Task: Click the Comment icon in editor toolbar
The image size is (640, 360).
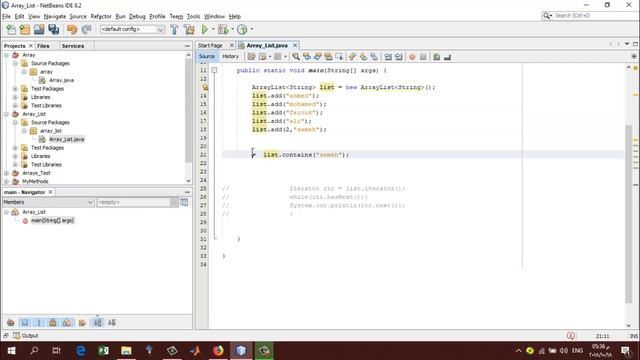Action: coord(437,57)
